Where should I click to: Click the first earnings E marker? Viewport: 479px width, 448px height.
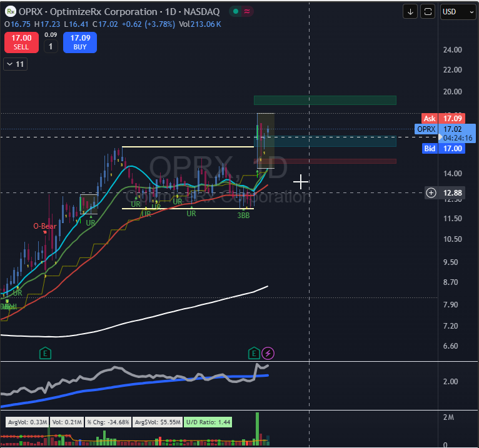(x=45, y=354)
